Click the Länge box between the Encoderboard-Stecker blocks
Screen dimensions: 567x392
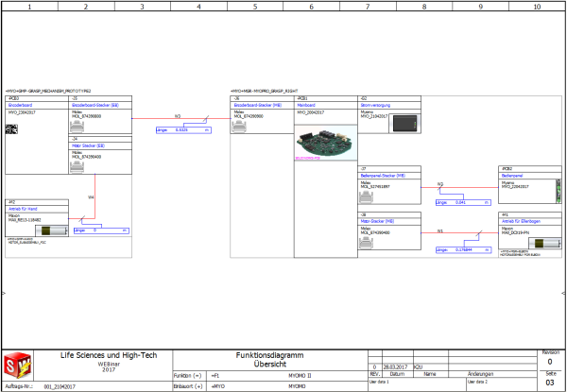pyautogui.click(x=183, y=130)
